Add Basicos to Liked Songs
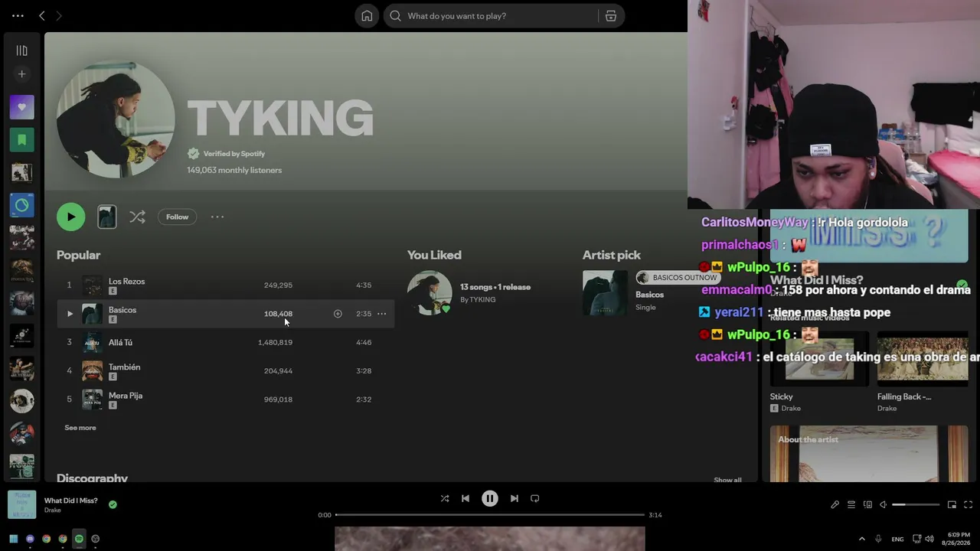Viewport: 980px width, 551px height. click(x=338, y=314)
